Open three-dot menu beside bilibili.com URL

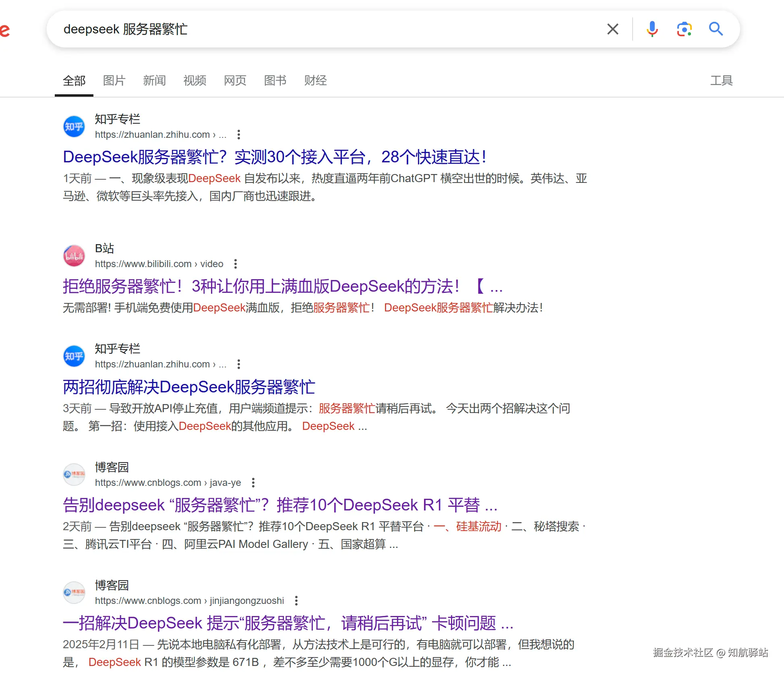tap(236, 264)
